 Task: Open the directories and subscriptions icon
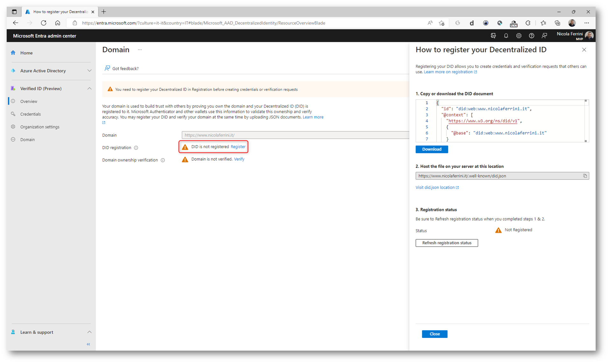tap(493, 36)
